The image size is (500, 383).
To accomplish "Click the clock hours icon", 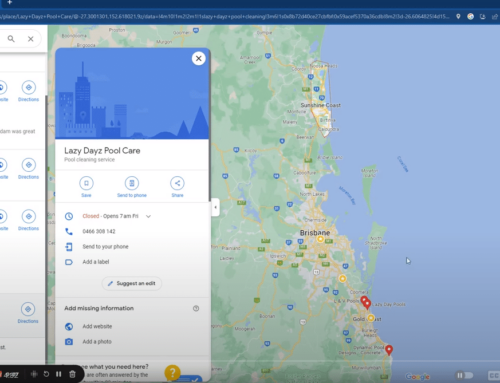I will (69, 216).
